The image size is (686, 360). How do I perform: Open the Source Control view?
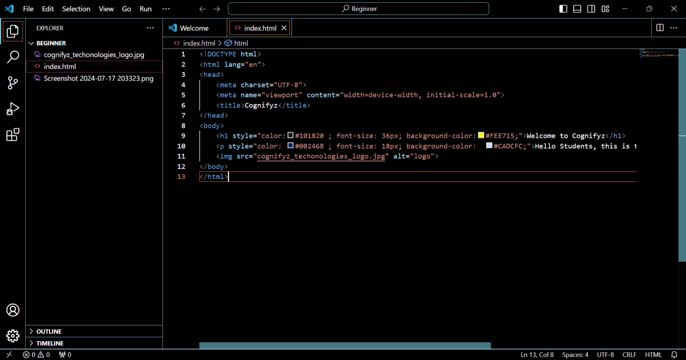[13, 83]
